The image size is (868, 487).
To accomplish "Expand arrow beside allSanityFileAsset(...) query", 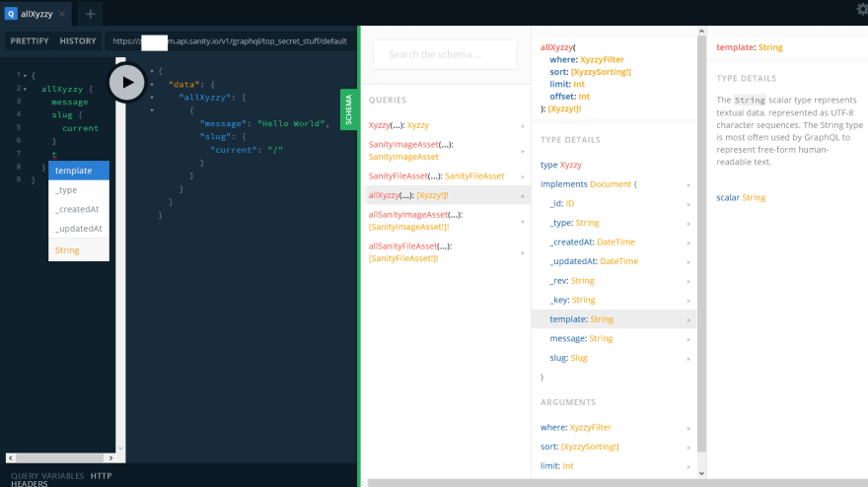I will pos(523,253).
